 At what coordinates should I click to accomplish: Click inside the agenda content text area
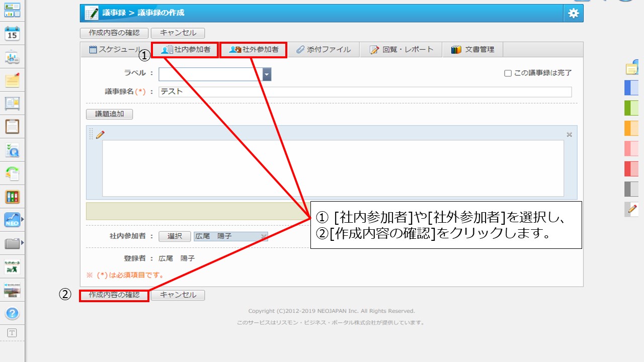click(333, 168)
